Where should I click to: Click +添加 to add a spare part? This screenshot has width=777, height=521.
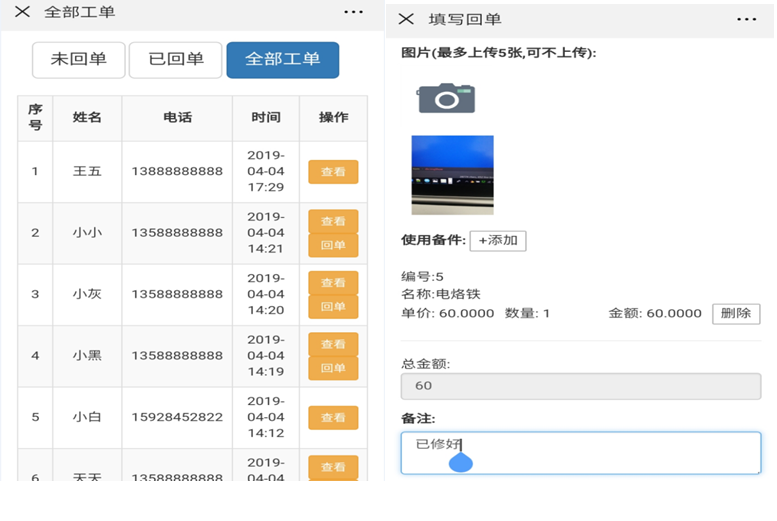tap(498, 241)
